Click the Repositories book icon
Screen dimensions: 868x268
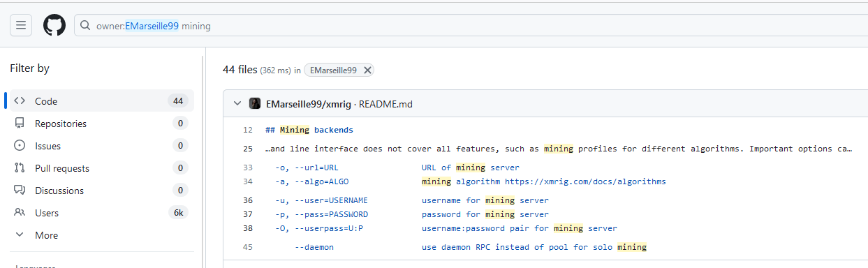pyautogui.click(x=20, y=124)
